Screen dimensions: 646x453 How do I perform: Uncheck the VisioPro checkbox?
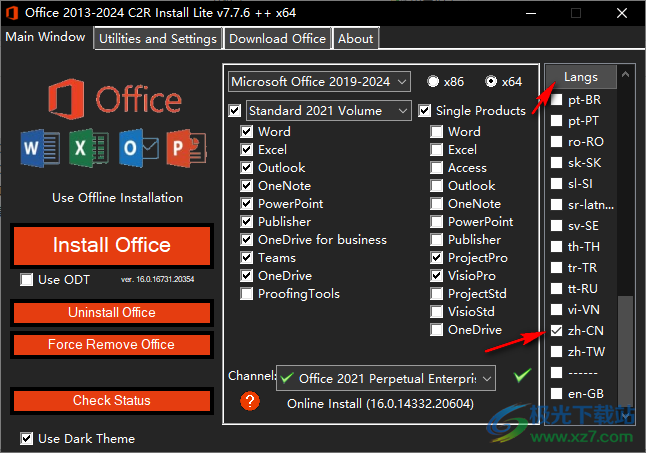(437, 276)
